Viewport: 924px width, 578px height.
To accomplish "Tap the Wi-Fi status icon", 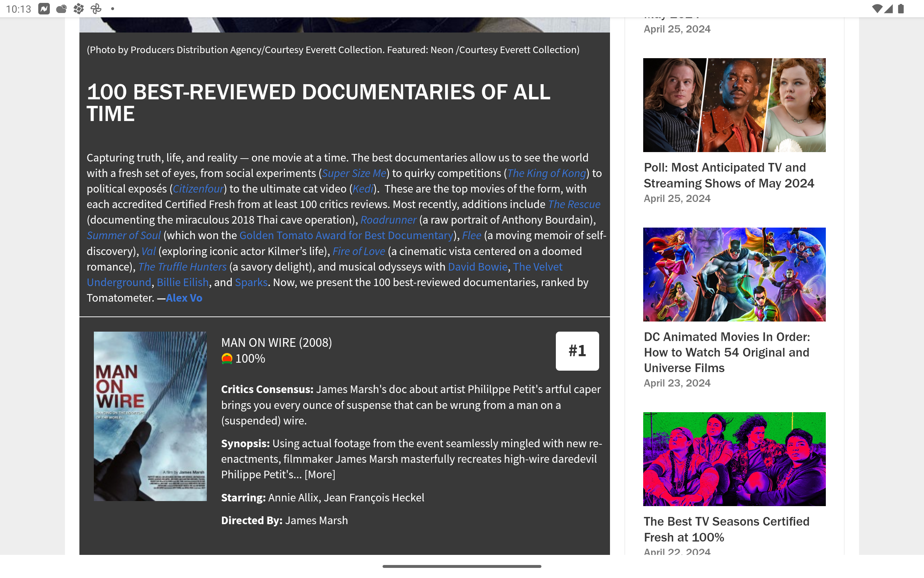I will pyautogui.click(x=877, y=8).
